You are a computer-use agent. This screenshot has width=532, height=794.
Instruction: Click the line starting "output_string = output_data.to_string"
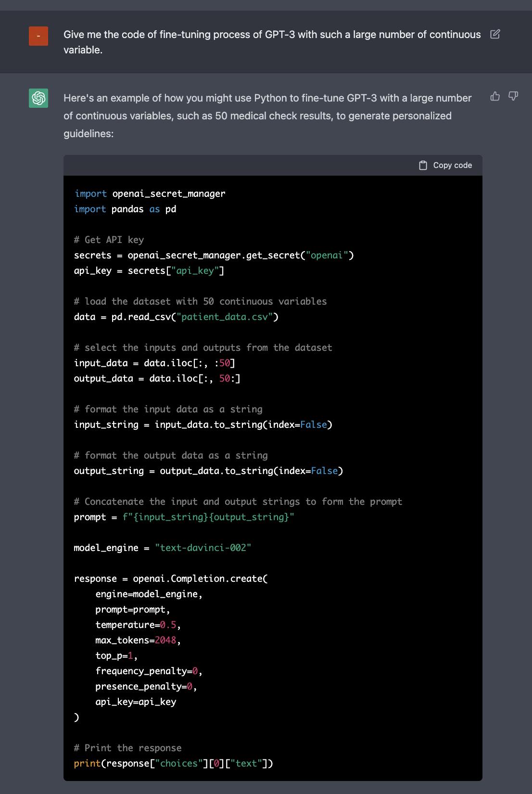tap(209, 471)
